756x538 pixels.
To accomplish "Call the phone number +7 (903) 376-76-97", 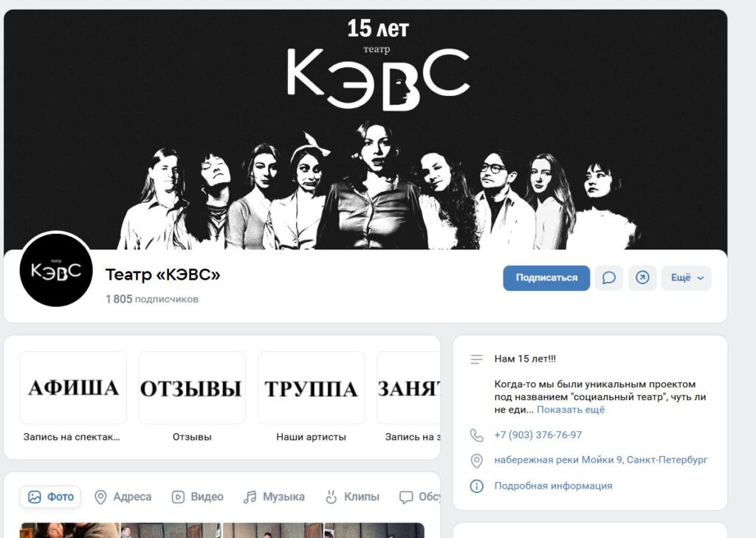I will [538, 435].
